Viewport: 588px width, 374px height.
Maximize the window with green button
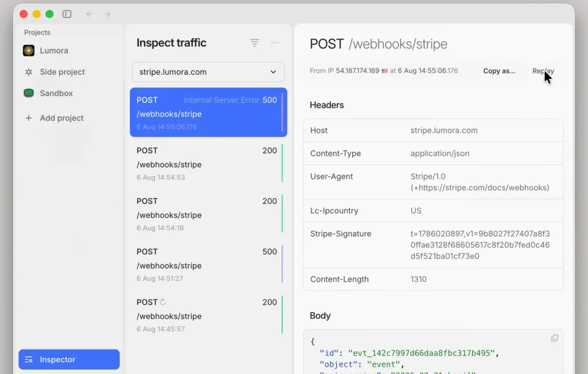pos(50,14)
